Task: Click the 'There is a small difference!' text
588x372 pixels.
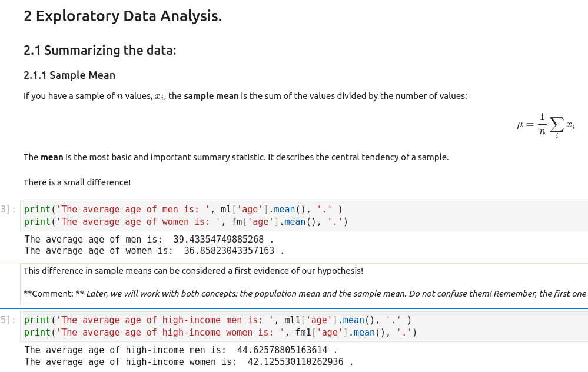Action: (x=77, y=182)
